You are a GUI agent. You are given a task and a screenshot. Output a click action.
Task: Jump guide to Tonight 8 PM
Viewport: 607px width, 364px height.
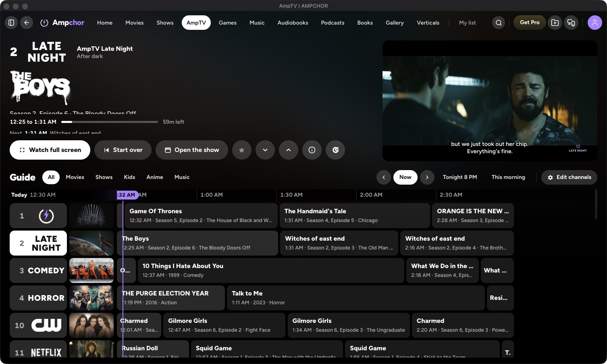[460, 177]
